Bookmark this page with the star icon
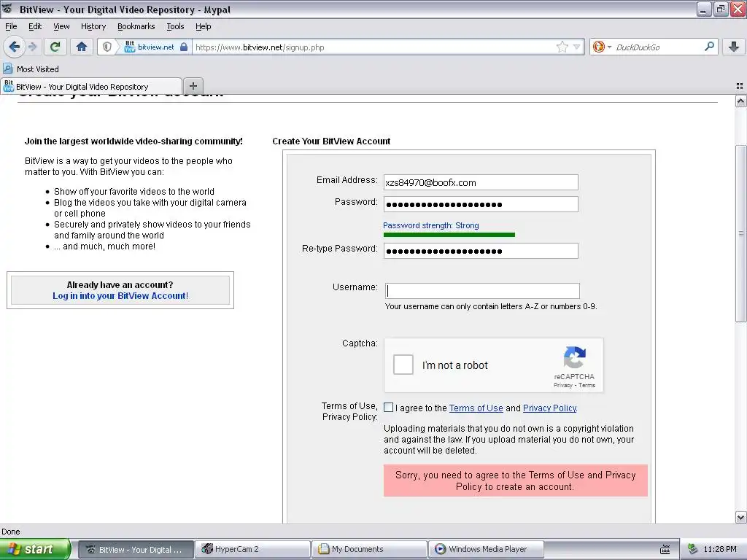 562,47
